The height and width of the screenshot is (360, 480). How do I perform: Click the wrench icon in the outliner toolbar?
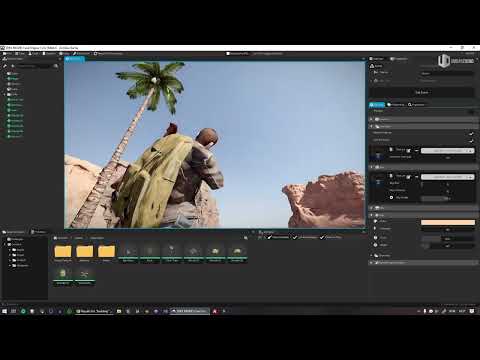(x=5, y=66)
